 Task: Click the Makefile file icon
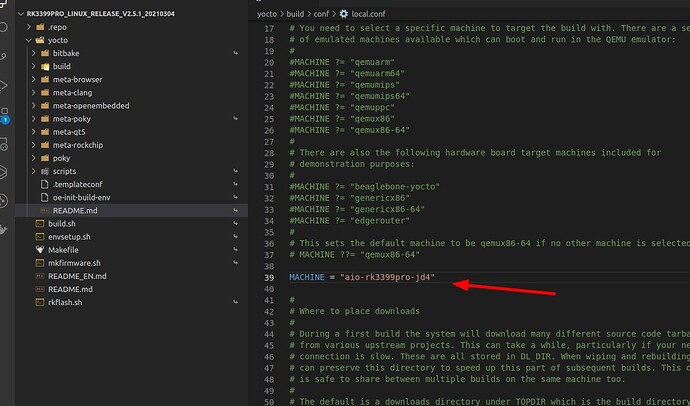pos(40,250)
